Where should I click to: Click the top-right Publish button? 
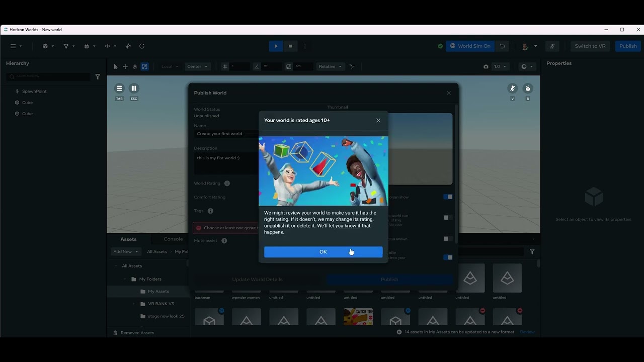tap(628, 46)
